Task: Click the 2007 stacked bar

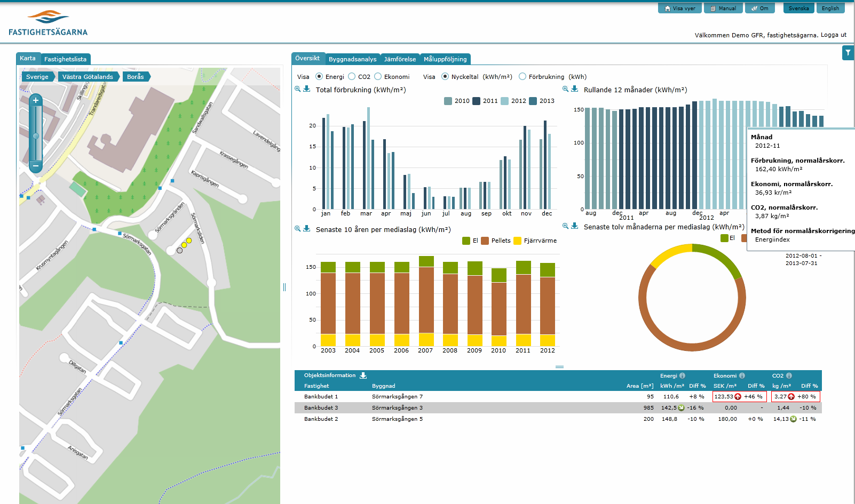Action: [x=426, y=302]
